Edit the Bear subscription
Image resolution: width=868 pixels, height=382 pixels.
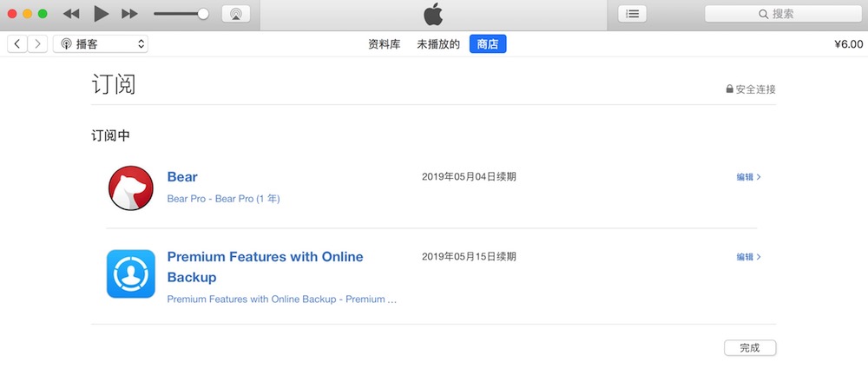748,177
